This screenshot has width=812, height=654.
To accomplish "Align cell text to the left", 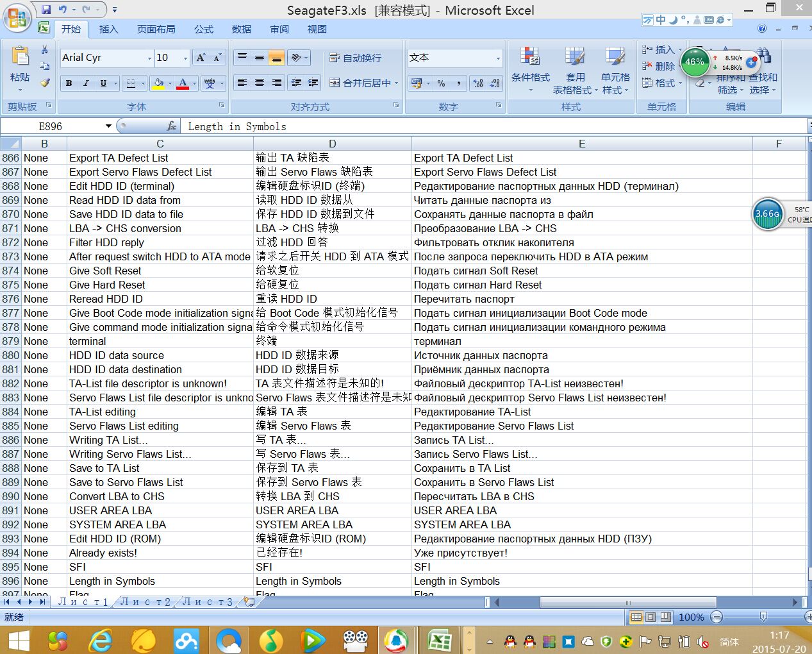I will [242, 83].
